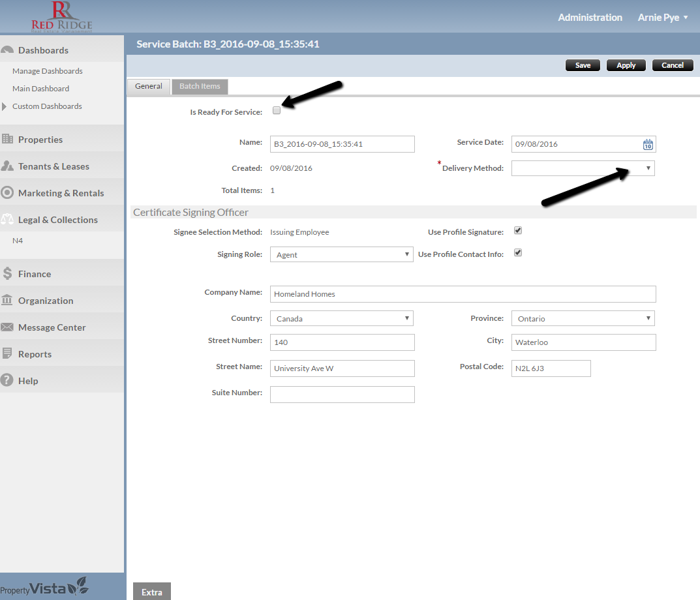Expand Custom Dashboards tree item

(x=5, y=106)
